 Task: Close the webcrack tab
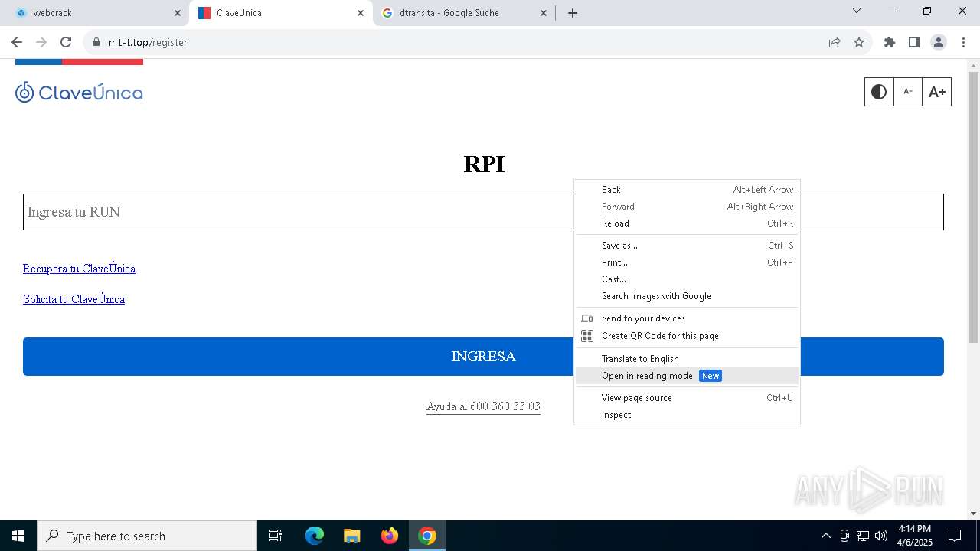point(178,13)
